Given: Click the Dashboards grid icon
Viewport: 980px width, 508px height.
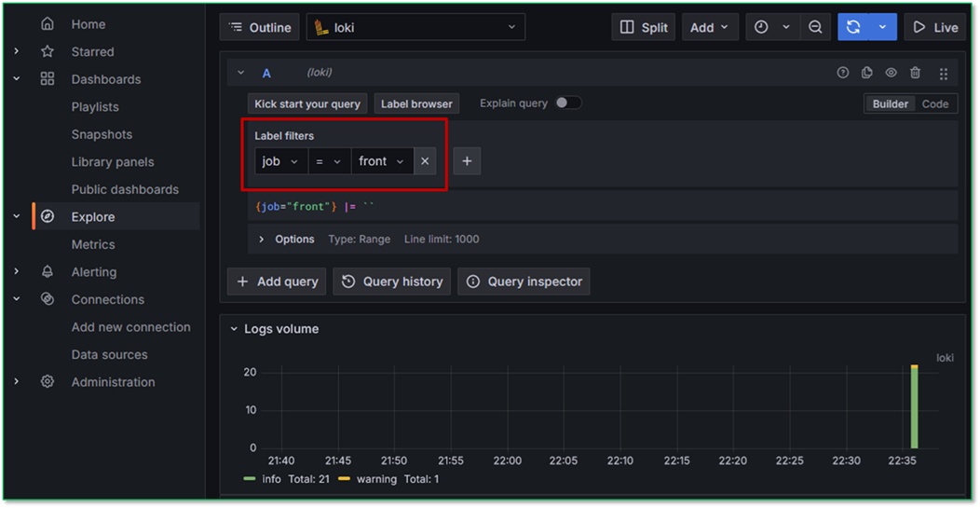Looking at the screenshot, I should (x=47, y=79).
